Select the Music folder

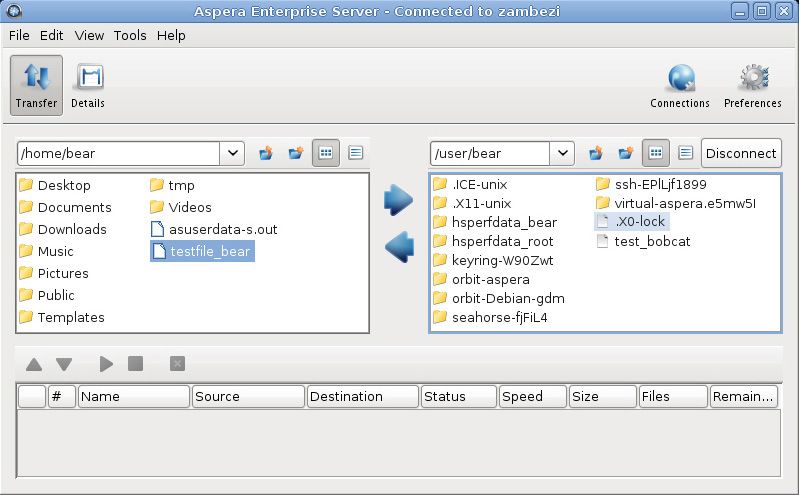click(x=46, y=251)
